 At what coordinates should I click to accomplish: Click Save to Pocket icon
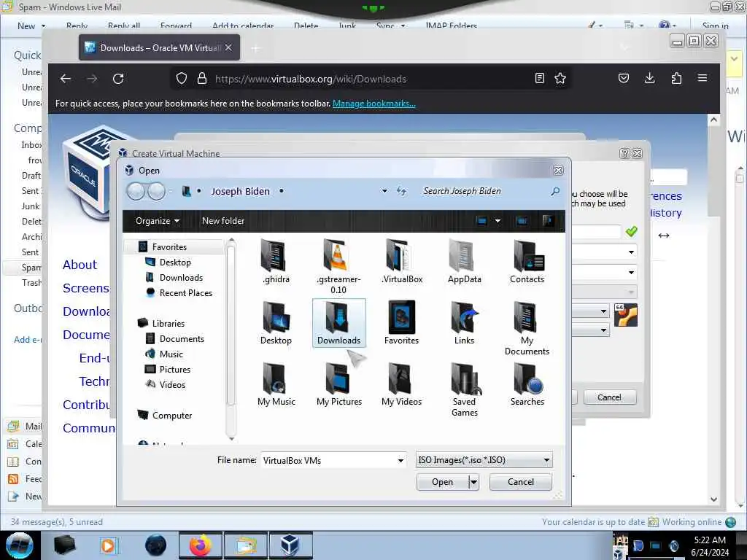[624, 78]
